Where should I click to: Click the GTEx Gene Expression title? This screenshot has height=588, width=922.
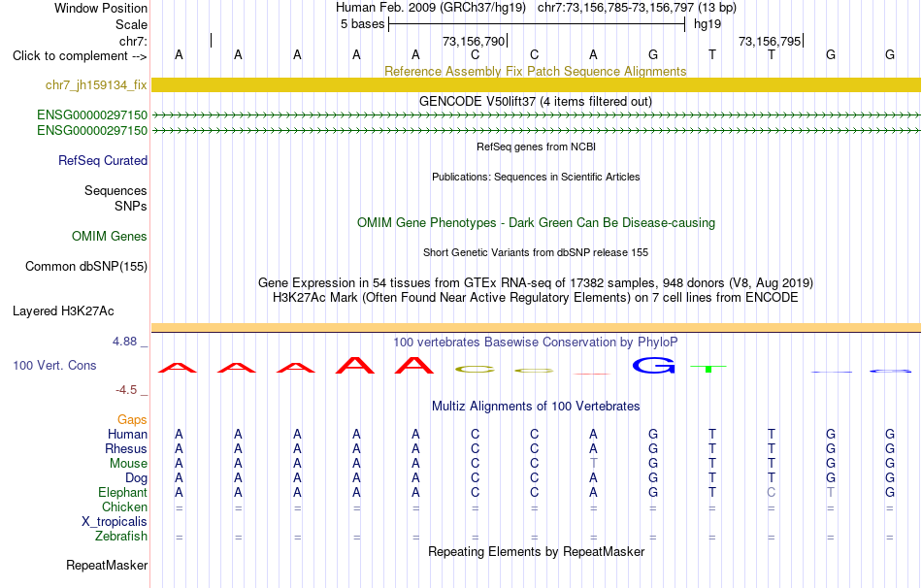click(x=536, y=282)
